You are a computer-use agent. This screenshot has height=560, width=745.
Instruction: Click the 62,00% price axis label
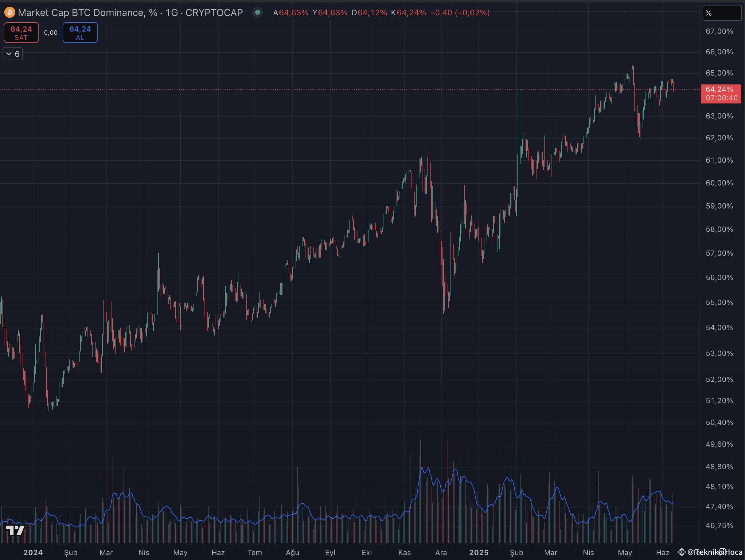(x=720, y=138)
